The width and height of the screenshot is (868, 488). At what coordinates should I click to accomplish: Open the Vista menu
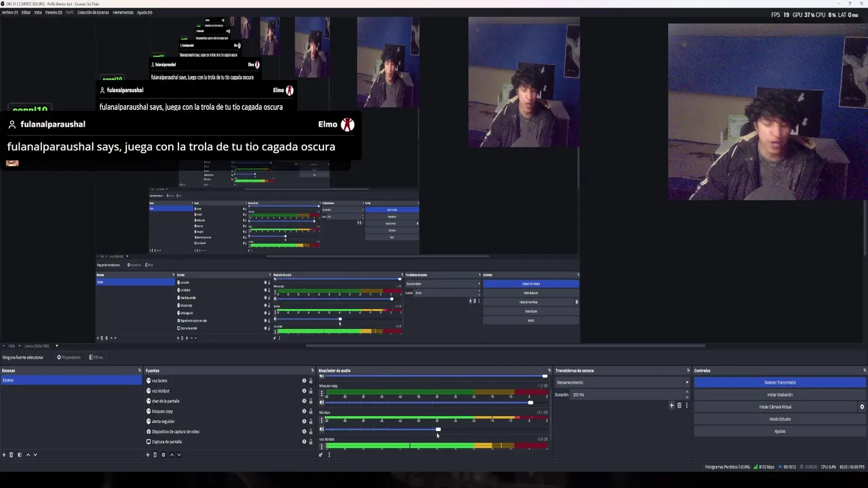[38, 12]
